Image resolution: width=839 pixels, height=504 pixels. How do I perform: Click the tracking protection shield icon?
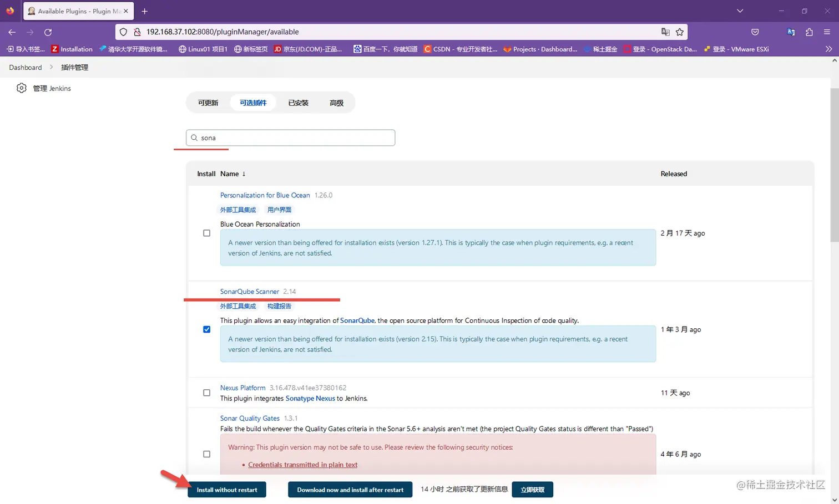click(124, 32)
